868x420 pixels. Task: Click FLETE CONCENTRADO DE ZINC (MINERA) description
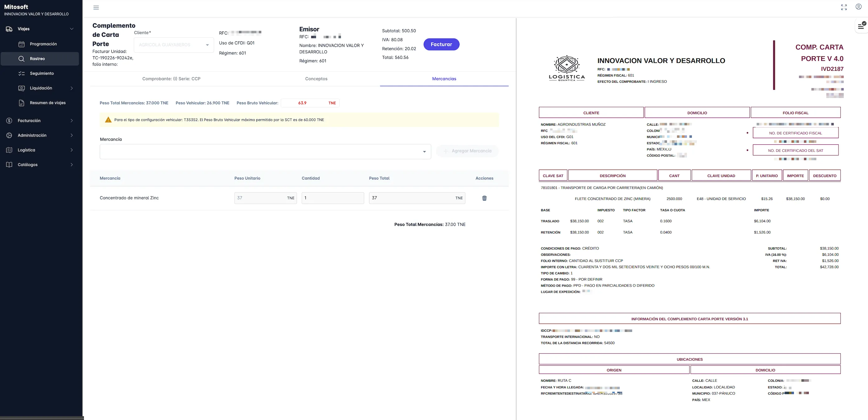(613, 199)
